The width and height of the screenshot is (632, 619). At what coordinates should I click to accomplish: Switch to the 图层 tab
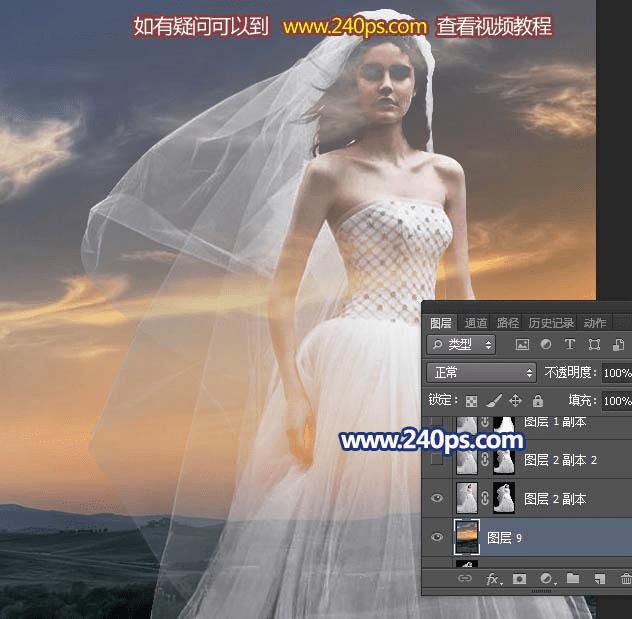441,323
